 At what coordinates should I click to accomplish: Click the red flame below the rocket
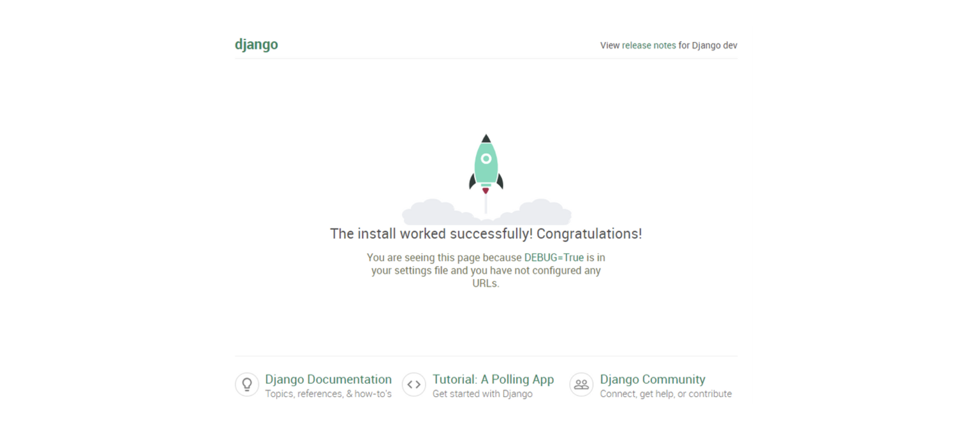click(486, 191)
